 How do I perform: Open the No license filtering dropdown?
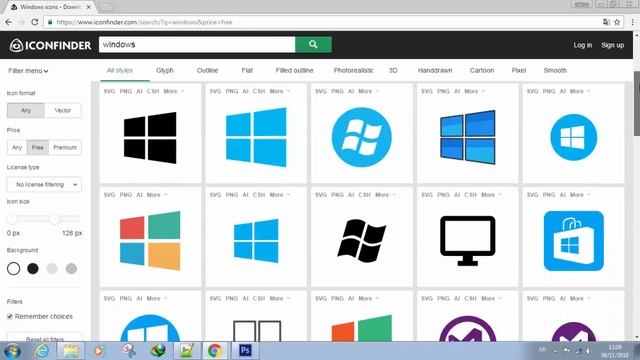point(44,184)
